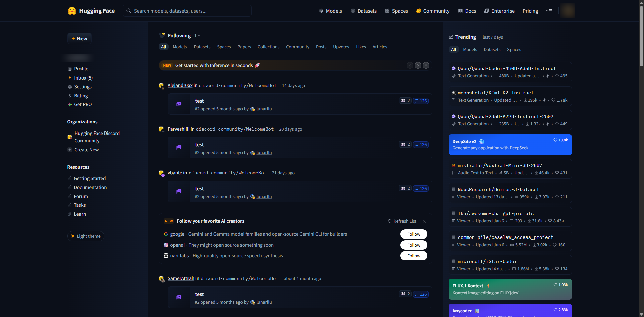Select the Datasets feed tab
The image size is (644, 317).
pos(202,47)
